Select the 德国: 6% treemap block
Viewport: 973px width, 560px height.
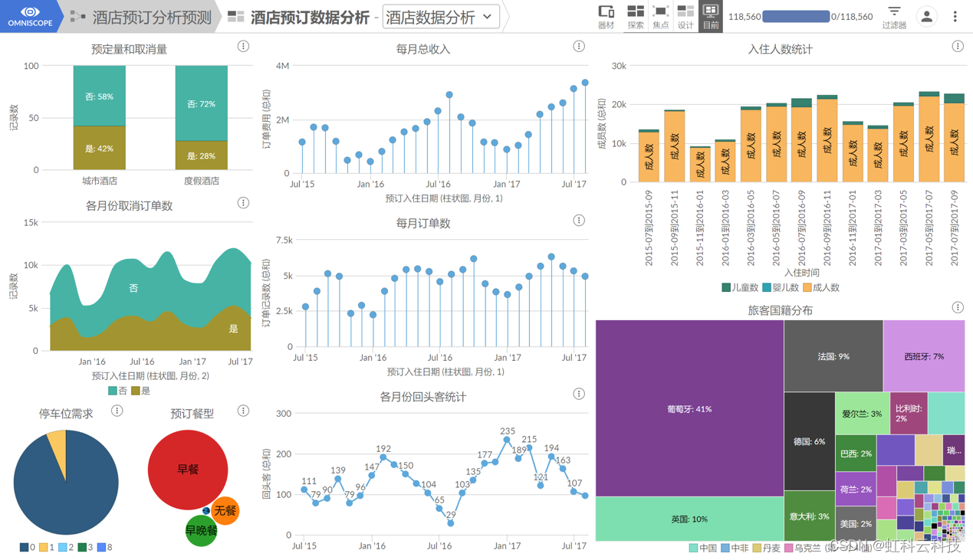(809, 441)
